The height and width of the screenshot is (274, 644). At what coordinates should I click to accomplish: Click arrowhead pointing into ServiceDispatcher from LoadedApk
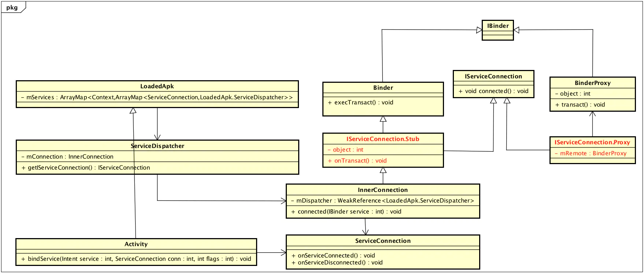[x=158, y=137]
